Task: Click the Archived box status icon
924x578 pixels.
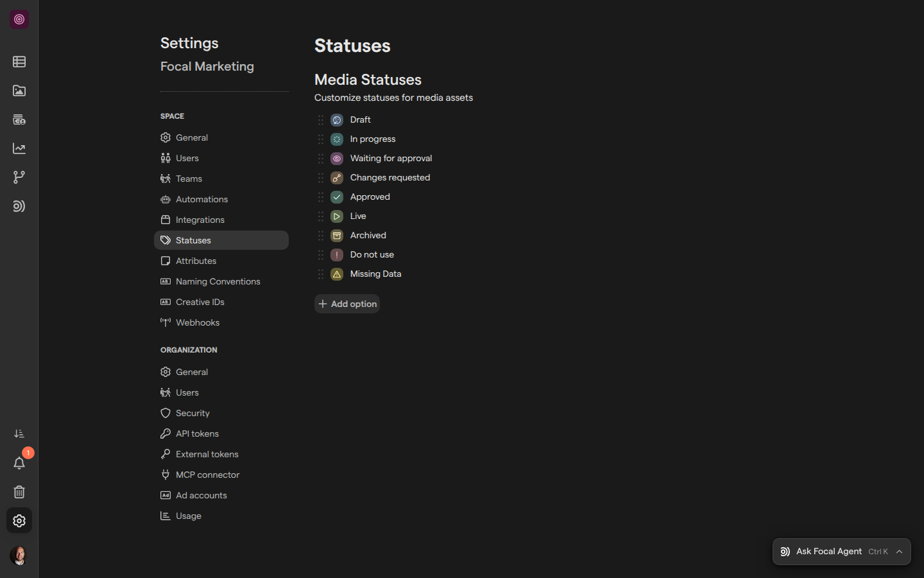Action: 337,236
